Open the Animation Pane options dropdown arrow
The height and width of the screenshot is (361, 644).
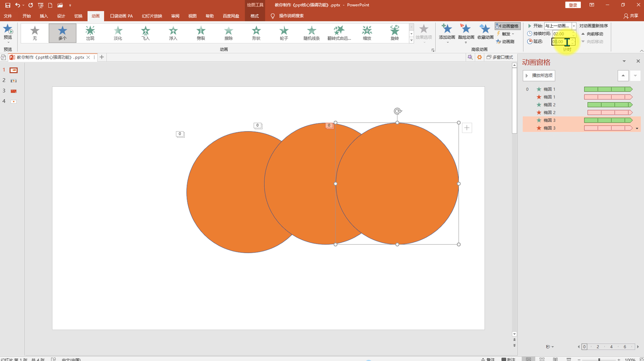point(624,61)
